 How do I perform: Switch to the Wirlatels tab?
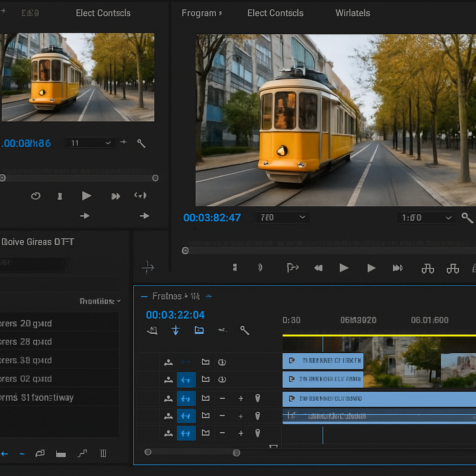point(353,13)
